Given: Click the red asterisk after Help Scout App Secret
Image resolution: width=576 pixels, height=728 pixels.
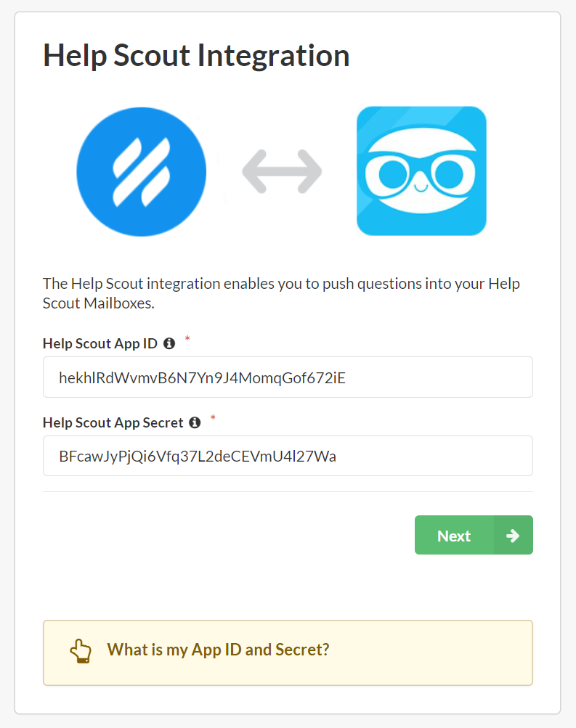Looking at the screenshot, I should coord(211,418).
